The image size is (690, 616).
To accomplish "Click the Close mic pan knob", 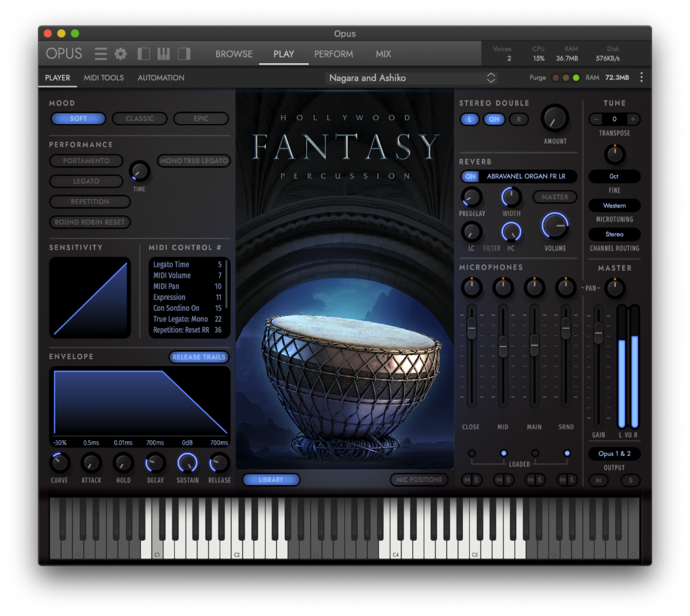I will pos(471,287).
